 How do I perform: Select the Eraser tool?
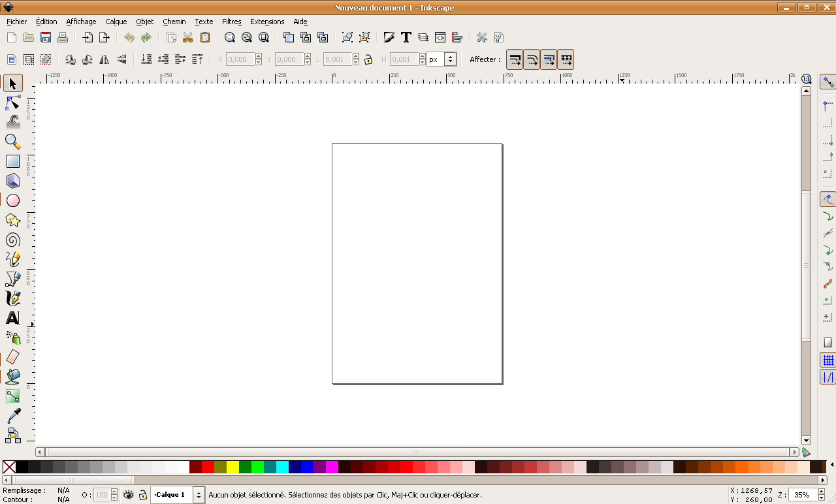pyautogui.click(x=12, y=357)
